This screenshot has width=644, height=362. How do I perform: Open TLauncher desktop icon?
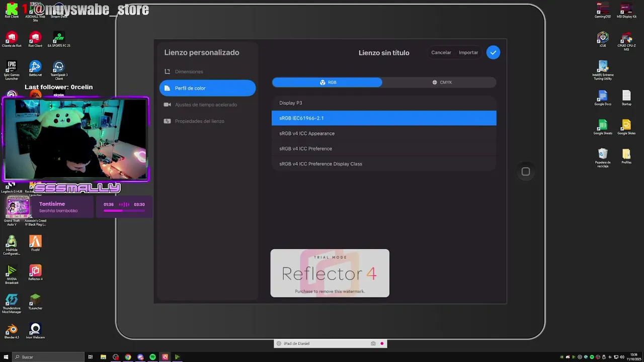(35, 302)
